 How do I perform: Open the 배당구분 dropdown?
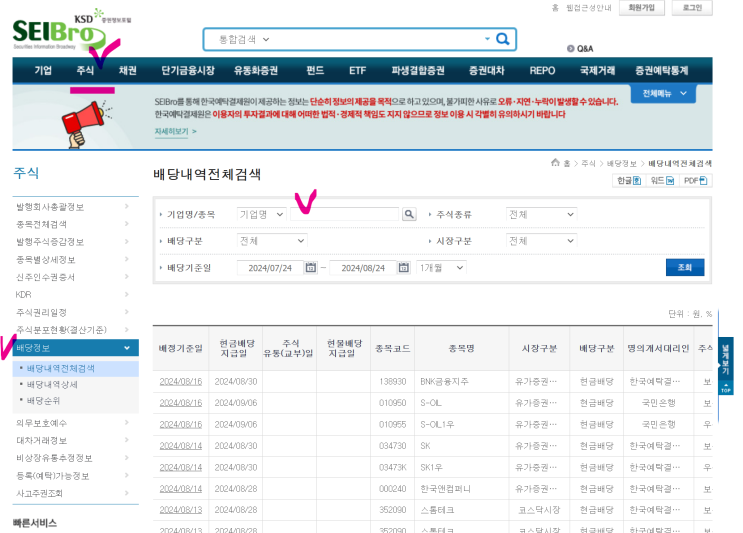click(272, 241)
